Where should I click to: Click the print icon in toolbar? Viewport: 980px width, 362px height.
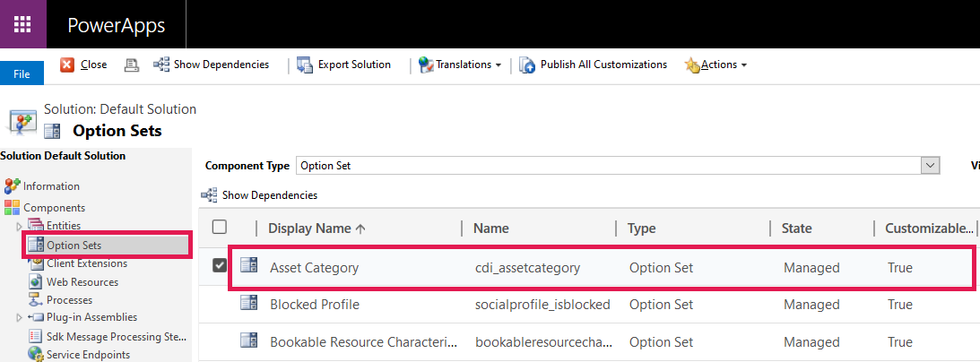(x=131, y=65)
